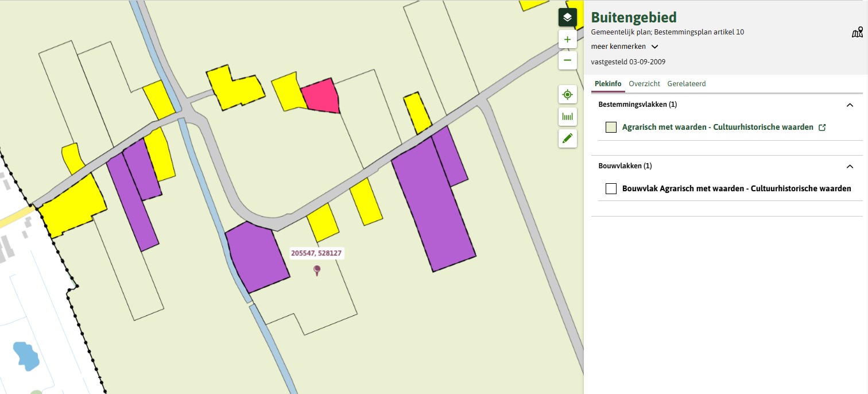Screen dimensions: 868x394
Task: Center map on current location
Action: (567, 94)
